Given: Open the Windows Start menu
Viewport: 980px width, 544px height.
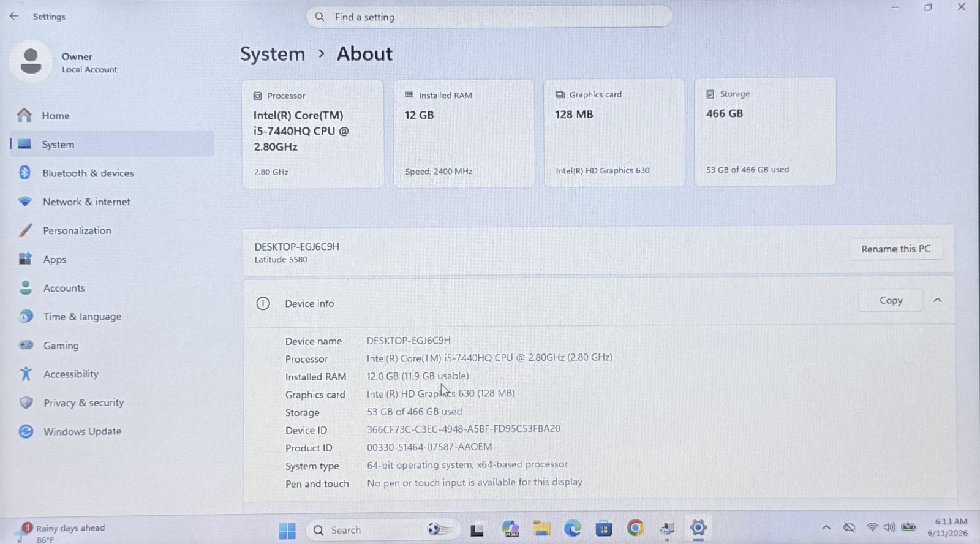Looking at the screenshot, I should click(x=287, y=530).
